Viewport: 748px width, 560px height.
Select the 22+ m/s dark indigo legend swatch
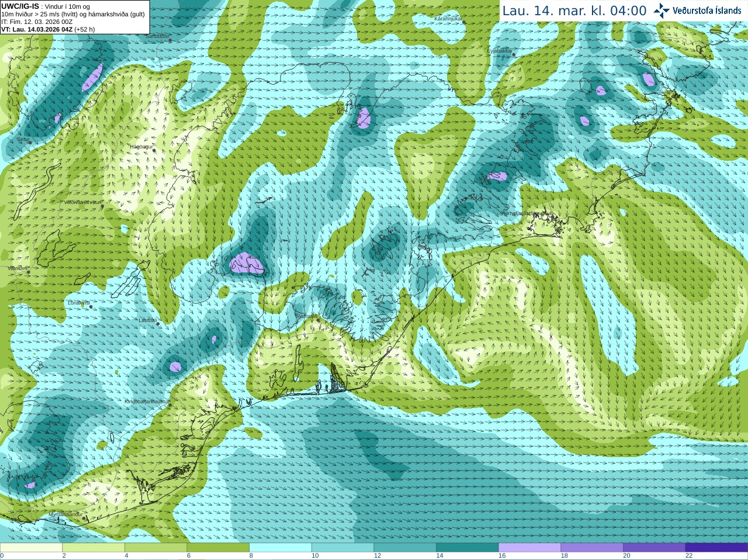(716, 548)
